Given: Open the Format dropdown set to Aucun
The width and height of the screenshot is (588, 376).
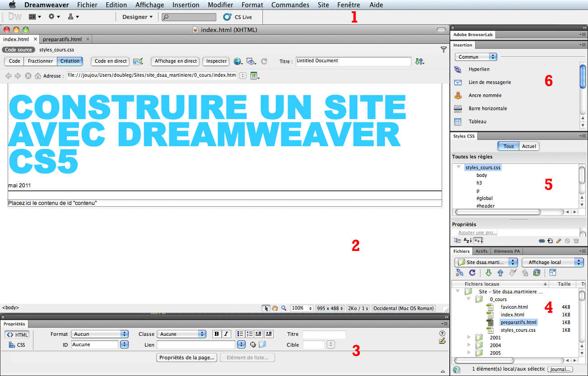Looking at the screenshot, I should (x=100, y=334).
